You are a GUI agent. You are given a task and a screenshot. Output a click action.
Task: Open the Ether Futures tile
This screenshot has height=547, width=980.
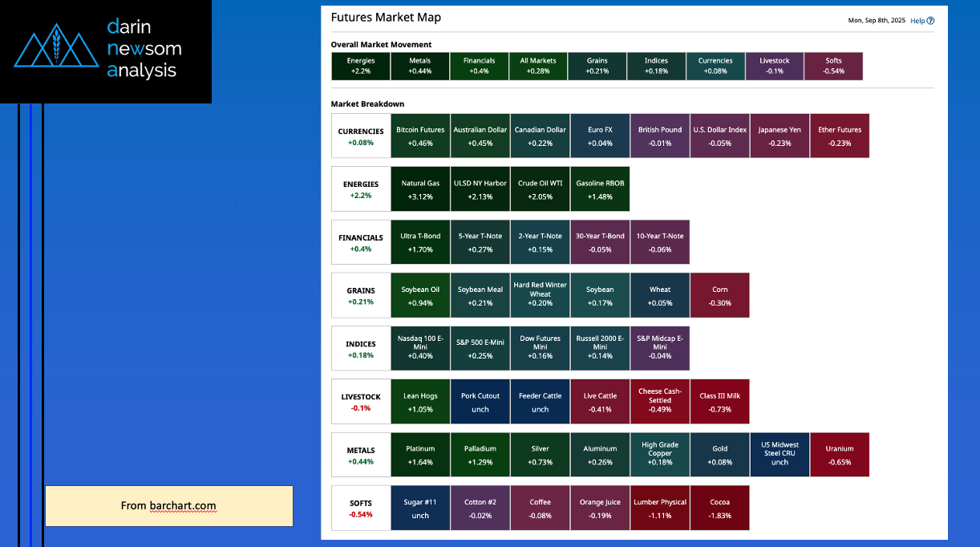coord(840,136)
